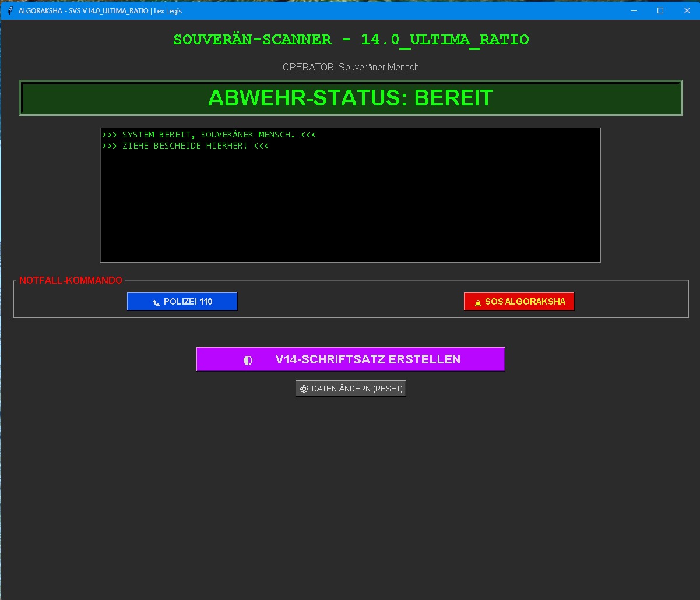Click the 'ZIEHE BESCHEIDE HIERHER!' log line

coord(185,146)
